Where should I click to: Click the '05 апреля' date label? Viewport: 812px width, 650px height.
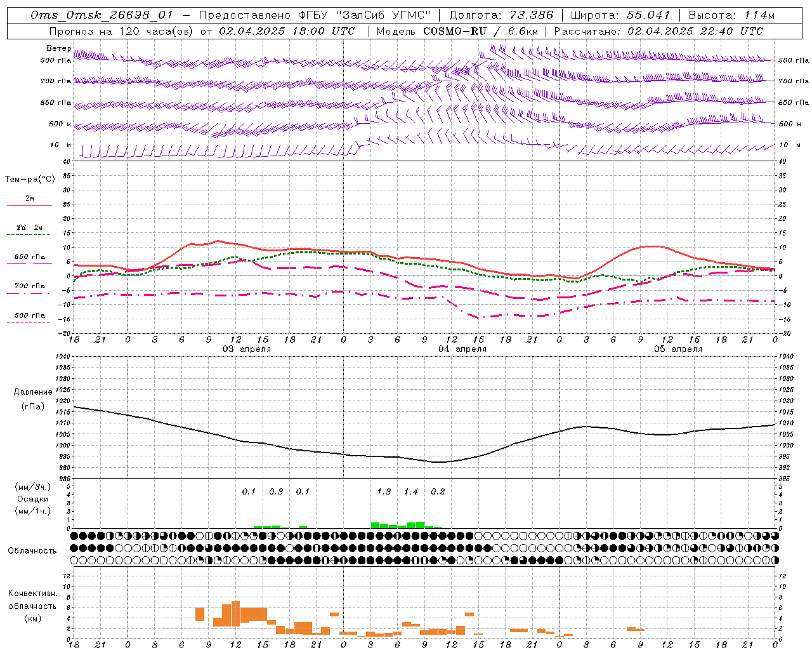coord(678,348)
